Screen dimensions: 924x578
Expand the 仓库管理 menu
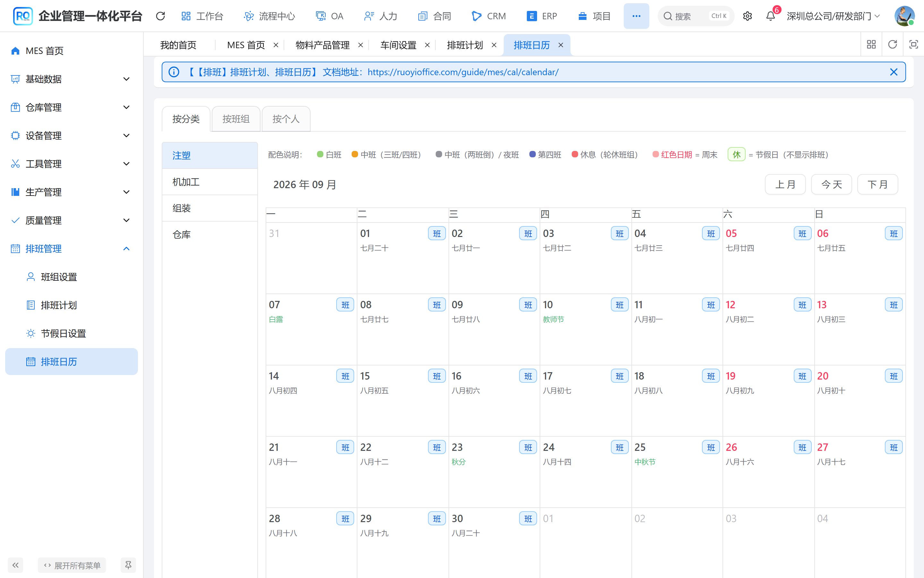tap(72, 108)
